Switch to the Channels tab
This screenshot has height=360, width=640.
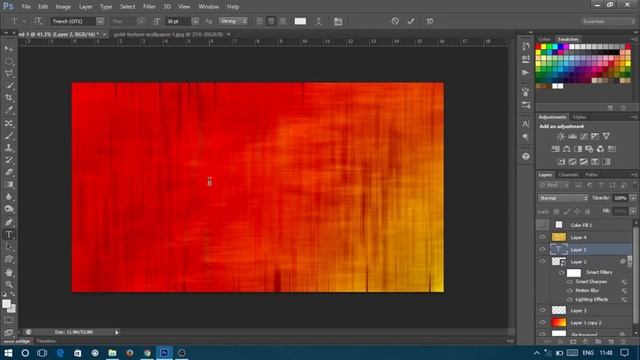coord(568,175)
